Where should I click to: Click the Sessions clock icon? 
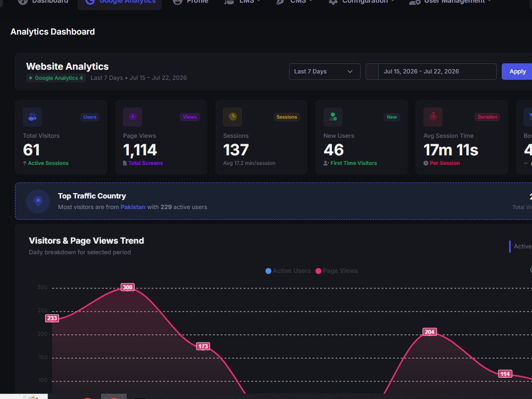232,117
